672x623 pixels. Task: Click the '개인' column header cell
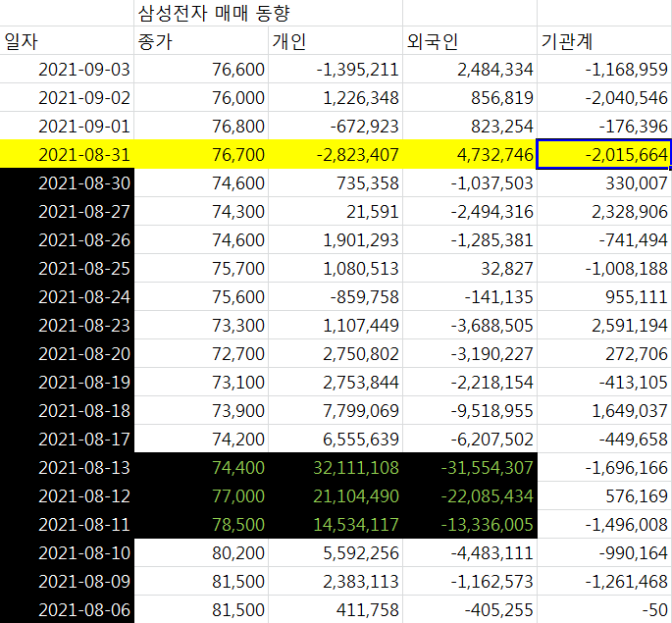tap(336, 40)
